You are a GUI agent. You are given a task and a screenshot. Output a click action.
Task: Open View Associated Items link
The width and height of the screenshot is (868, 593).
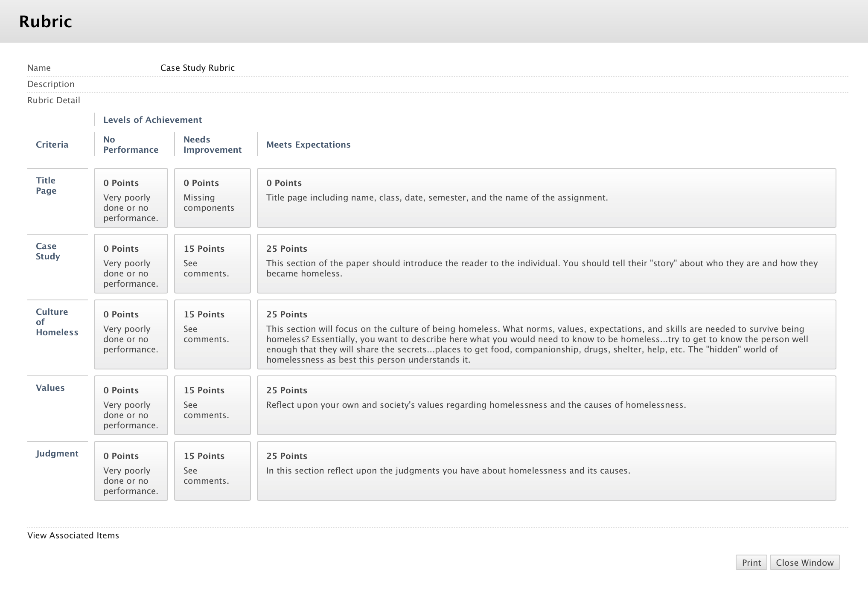(x=73, y=535)
